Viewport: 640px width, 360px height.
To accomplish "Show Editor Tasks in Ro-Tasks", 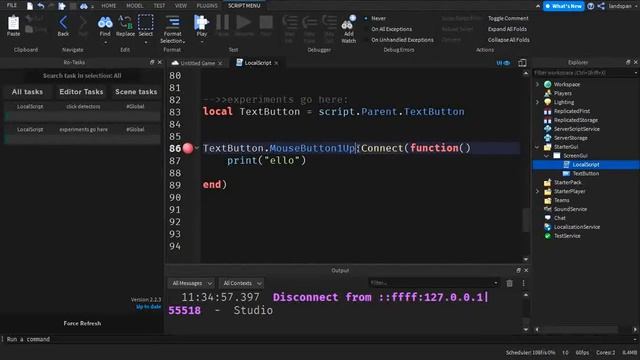I will 81,92.
